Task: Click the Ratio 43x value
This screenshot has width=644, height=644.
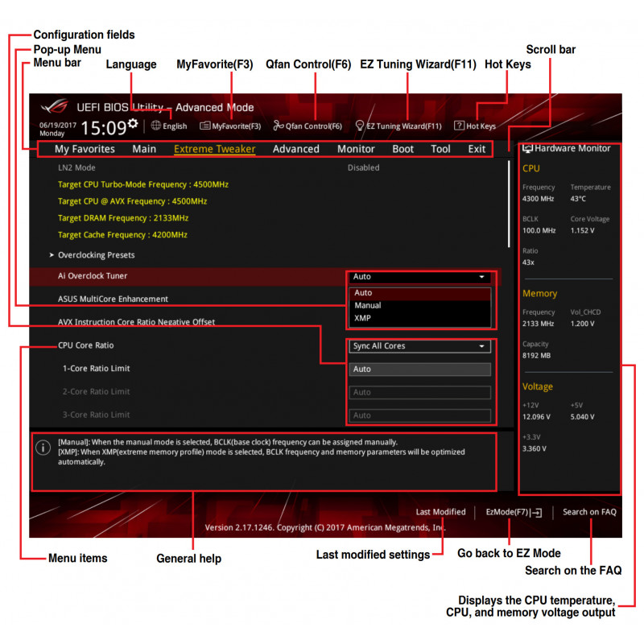Action: point(528,262)
